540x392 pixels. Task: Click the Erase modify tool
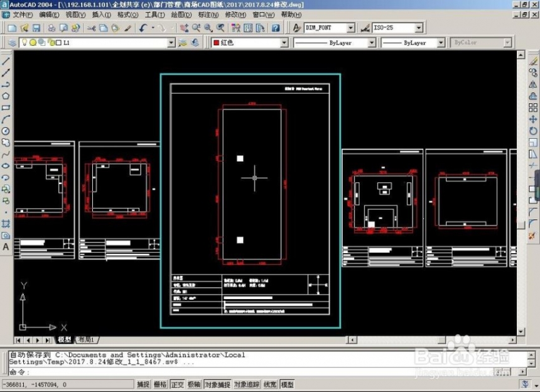tap(533, 62)
